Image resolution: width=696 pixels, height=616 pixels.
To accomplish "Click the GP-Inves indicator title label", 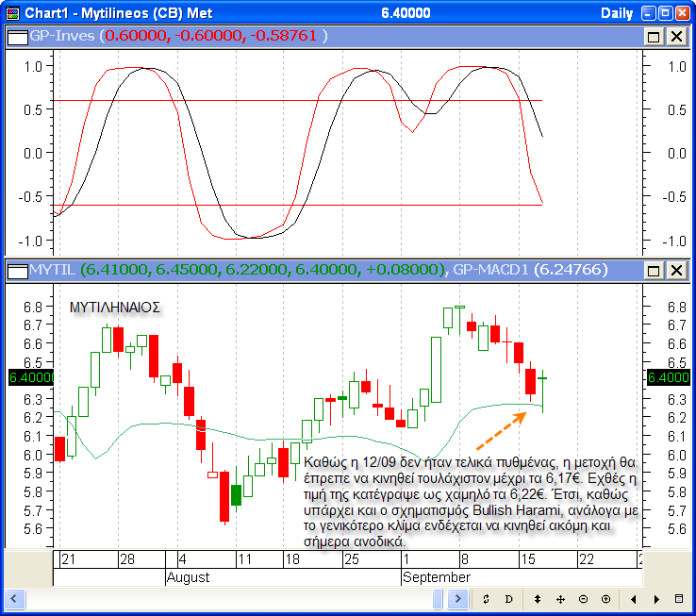I will point(63,36).
